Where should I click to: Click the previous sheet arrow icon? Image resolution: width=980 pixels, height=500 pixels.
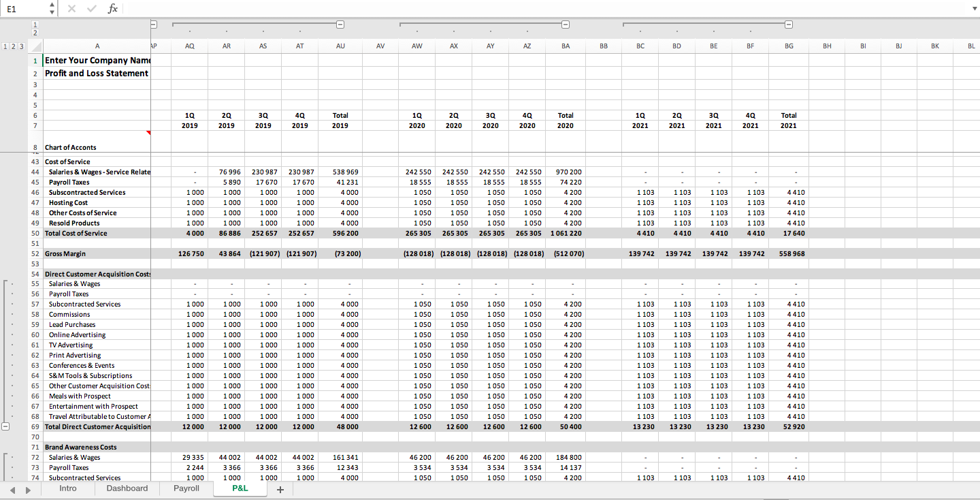pos(12,488)
